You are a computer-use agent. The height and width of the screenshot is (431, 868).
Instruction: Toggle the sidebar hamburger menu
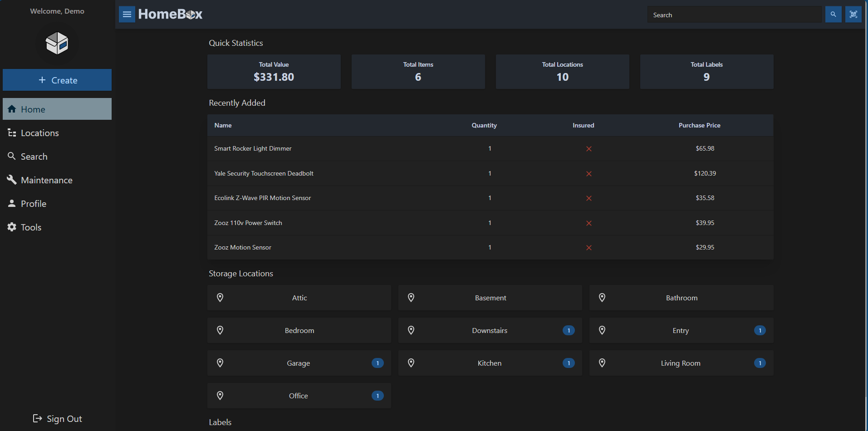pyautogui.click(x=127, y=14)
